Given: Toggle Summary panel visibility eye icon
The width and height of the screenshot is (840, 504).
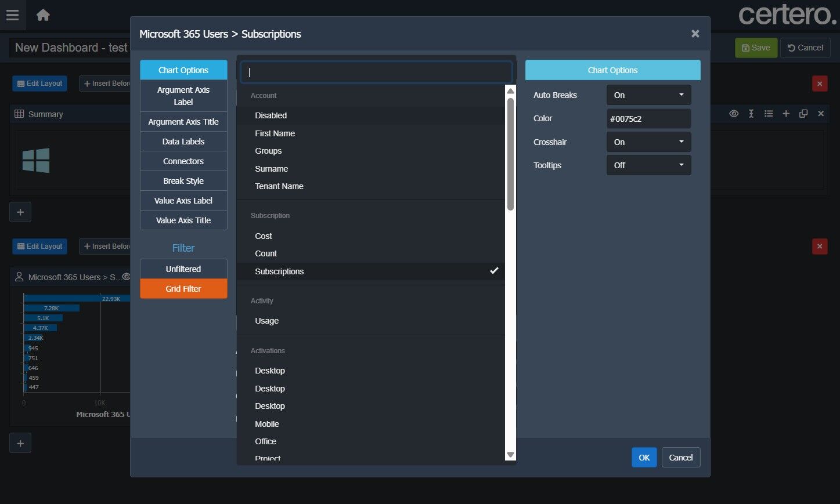Looking at the screenshot, I should click(734, 114).
